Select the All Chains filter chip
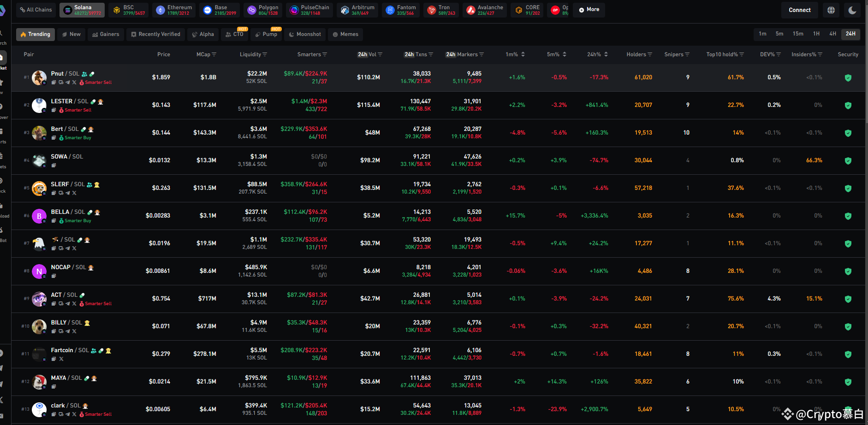This screenshot has width=868, height=425. click(x=36, y=10)
